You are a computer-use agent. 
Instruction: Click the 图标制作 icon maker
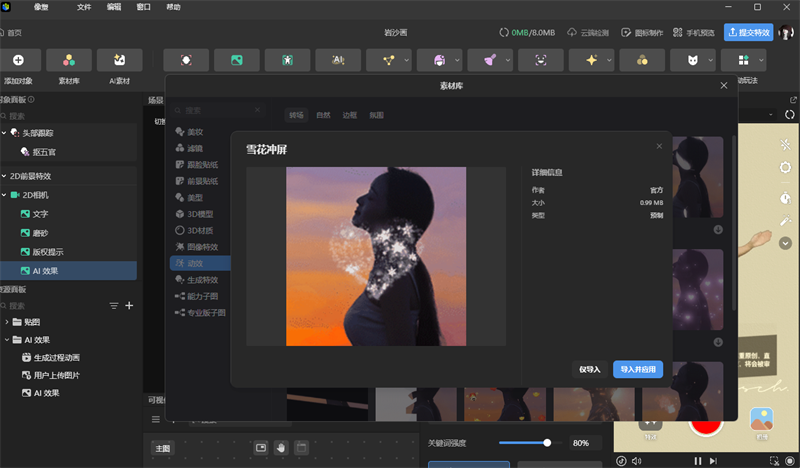(x=627, y=32)
